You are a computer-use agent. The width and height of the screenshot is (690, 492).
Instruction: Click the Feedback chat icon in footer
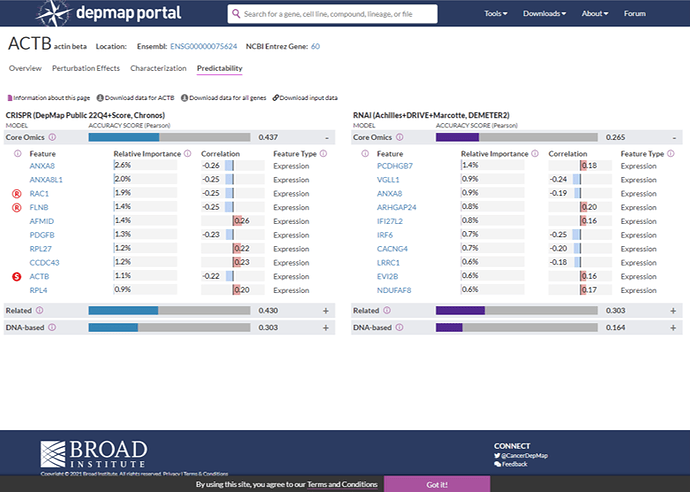[497, 464]
